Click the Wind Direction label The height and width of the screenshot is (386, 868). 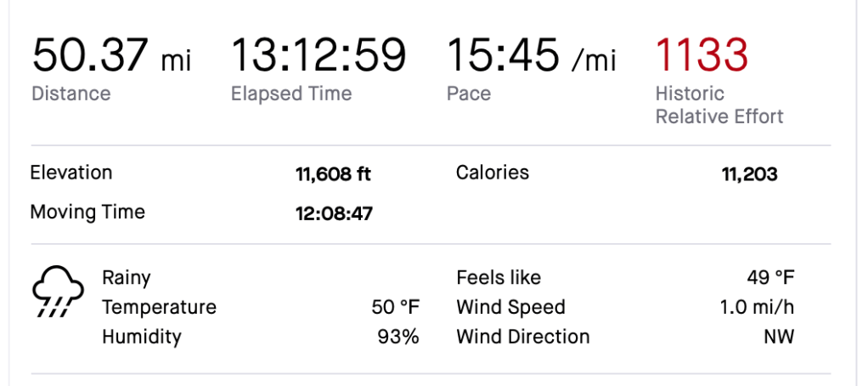tap(522, 337)
